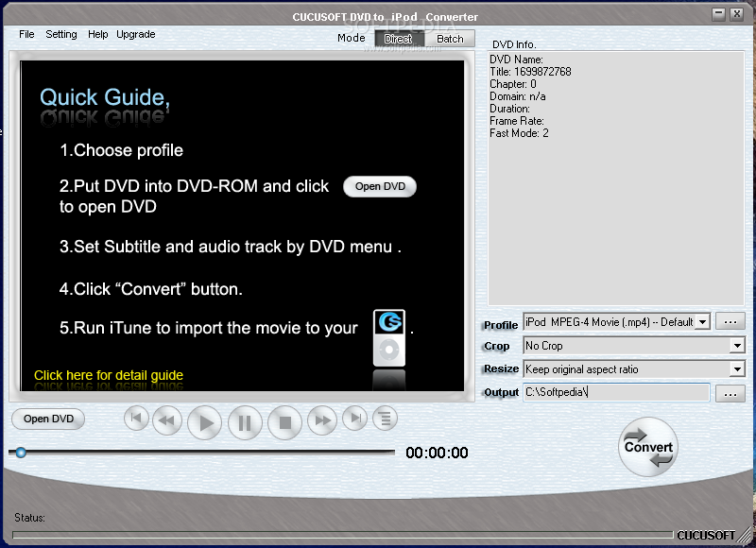Rewind the DVD playback
The image size is (756, 548).
[167, 420]
